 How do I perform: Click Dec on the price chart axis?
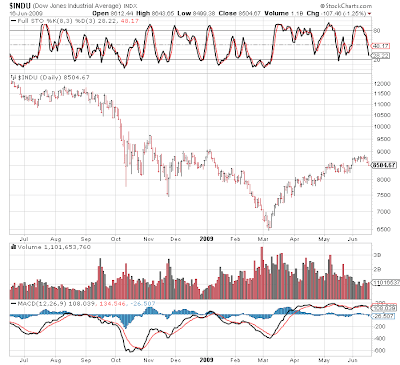(176, 239)
